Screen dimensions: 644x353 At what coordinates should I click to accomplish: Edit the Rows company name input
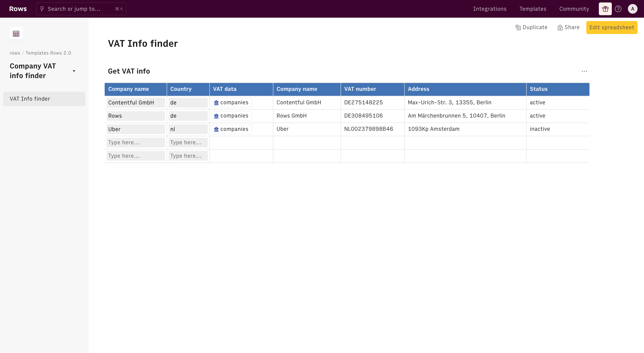[136, 116]
